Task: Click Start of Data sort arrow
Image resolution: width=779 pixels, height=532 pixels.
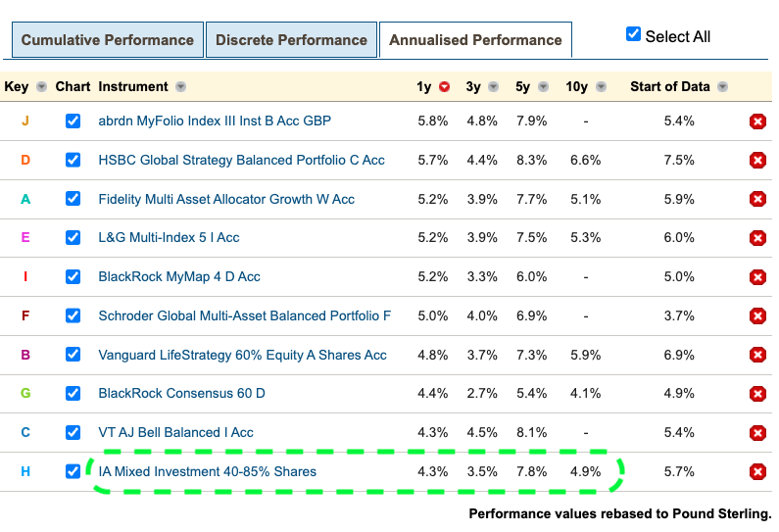Action: coord(722,87)
